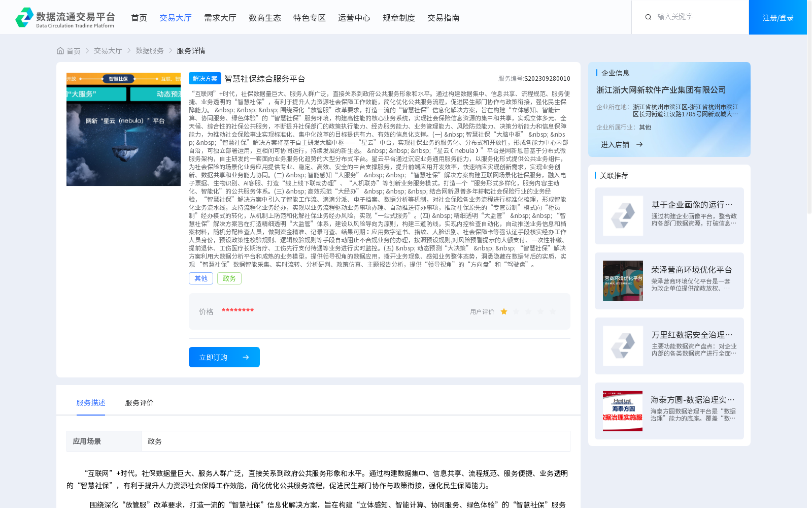Viewport: 812px width, 508px height.
Task: Click the masked price asterisks
Action: [x=238, y=311]
